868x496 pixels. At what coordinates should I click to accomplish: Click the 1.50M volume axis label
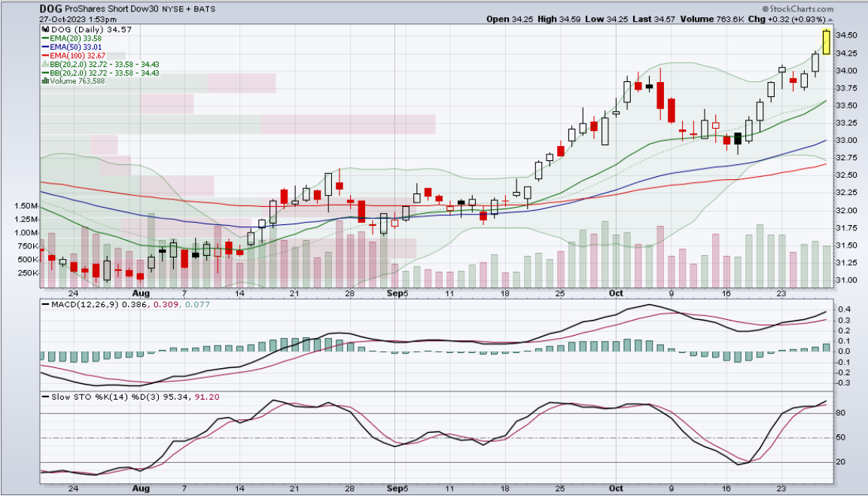pos(26,206)
